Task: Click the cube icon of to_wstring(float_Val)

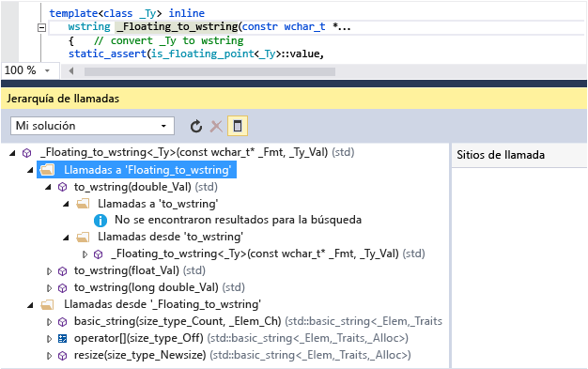Action: (63, 271)
